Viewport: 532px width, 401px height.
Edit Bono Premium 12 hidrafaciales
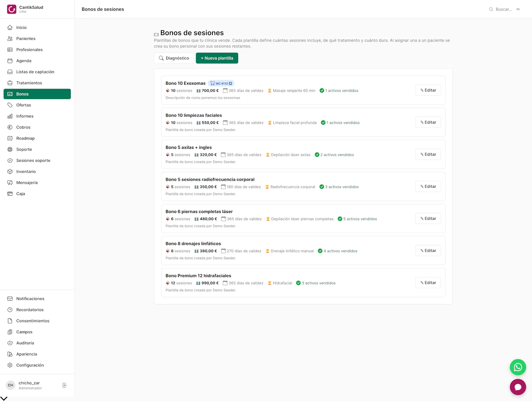pyautogui.click(x=428, y=283)
